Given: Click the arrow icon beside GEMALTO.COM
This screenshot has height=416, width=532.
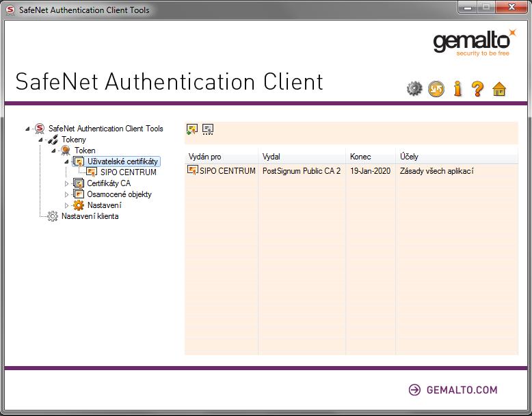Looking at the screenshot, I should click(414, 389).
